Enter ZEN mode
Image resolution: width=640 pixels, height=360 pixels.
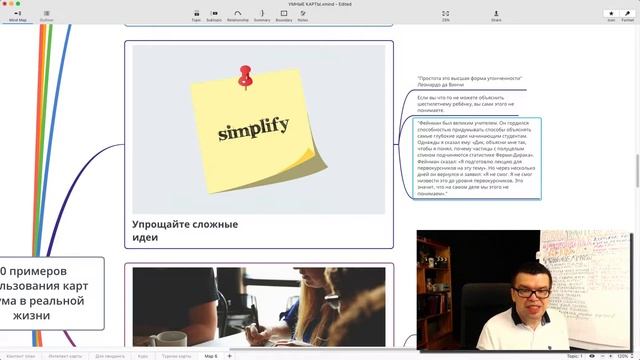coord(445,16)
